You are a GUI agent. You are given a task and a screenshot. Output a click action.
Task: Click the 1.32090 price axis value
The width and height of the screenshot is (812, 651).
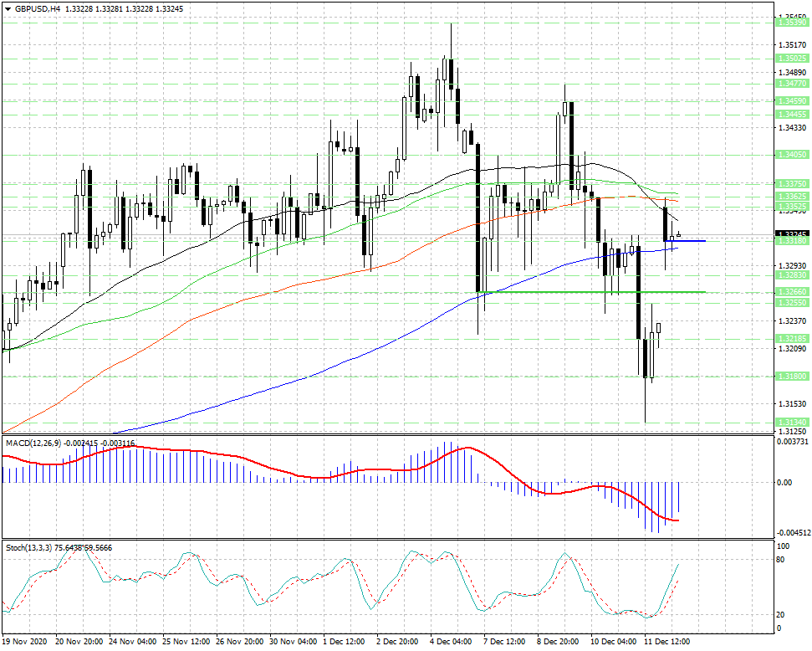coord(792,349)
